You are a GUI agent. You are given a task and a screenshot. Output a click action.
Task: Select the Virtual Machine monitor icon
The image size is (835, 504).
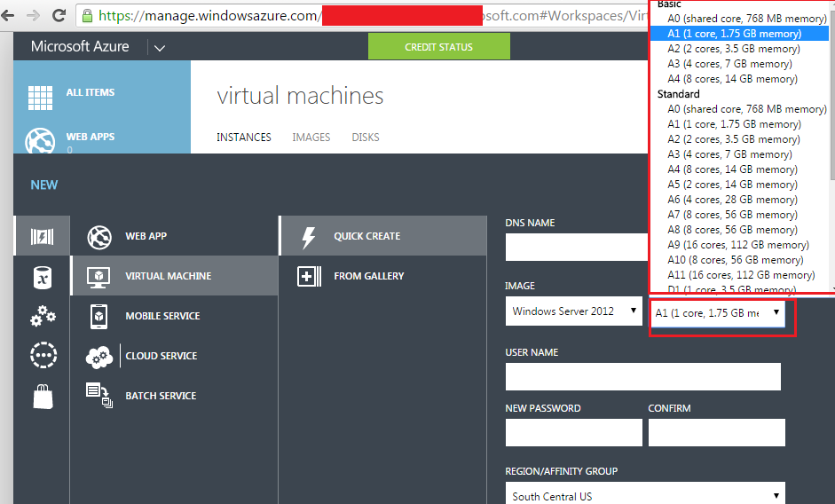98,277
